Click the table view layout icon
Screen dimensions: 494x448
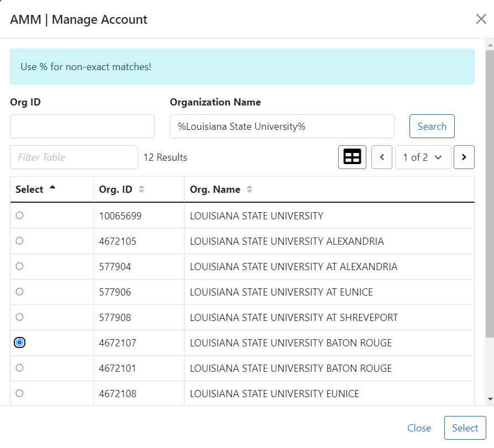tap(352, 157)
